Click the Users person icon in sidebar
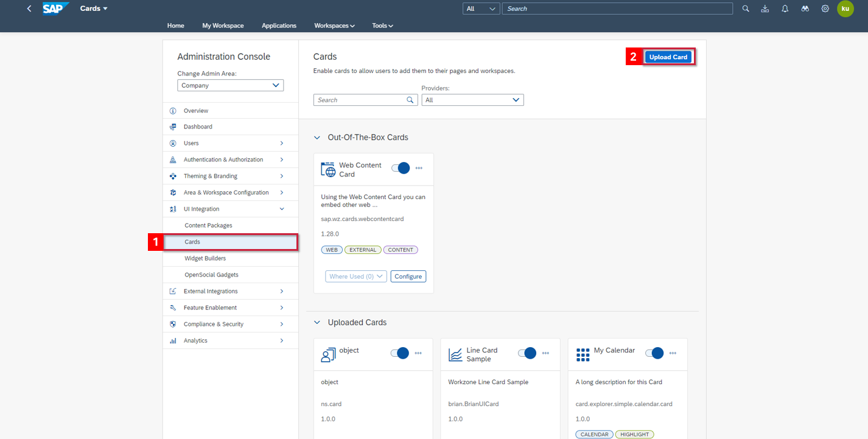Screen dimensions: 868x439 (x=173, y=143)
